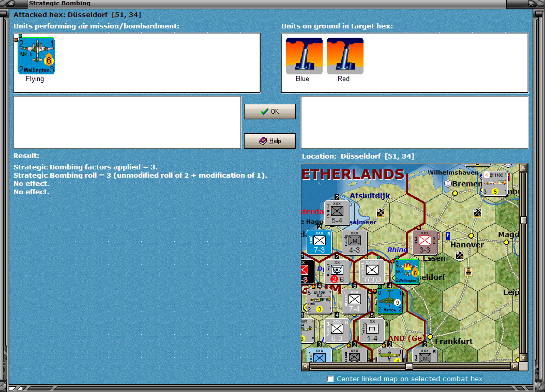Click the Wilhelmshaven label on the map
This screenshot has width=545, height=392.
453,173
